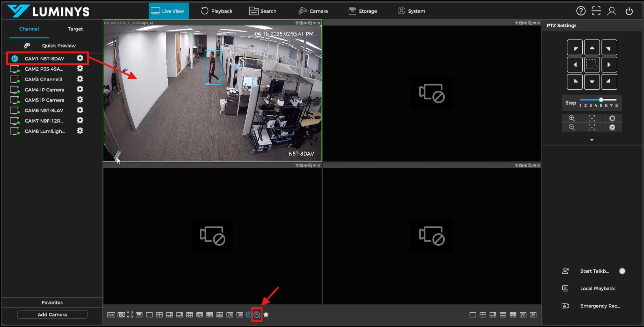
Task: Click the favorites star icon in bottom toolbar
Action: tap(266, 315)
